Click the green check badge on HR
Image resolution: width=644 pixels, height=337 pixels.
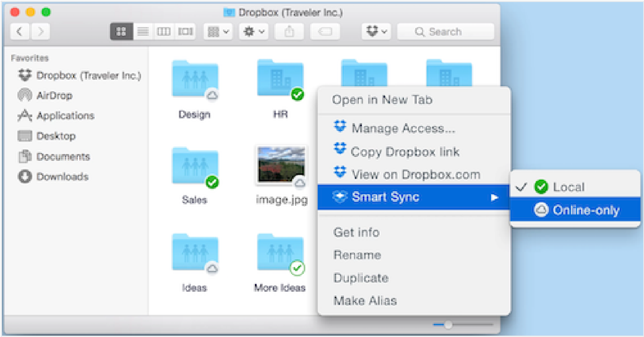click(x=298, y=95)
